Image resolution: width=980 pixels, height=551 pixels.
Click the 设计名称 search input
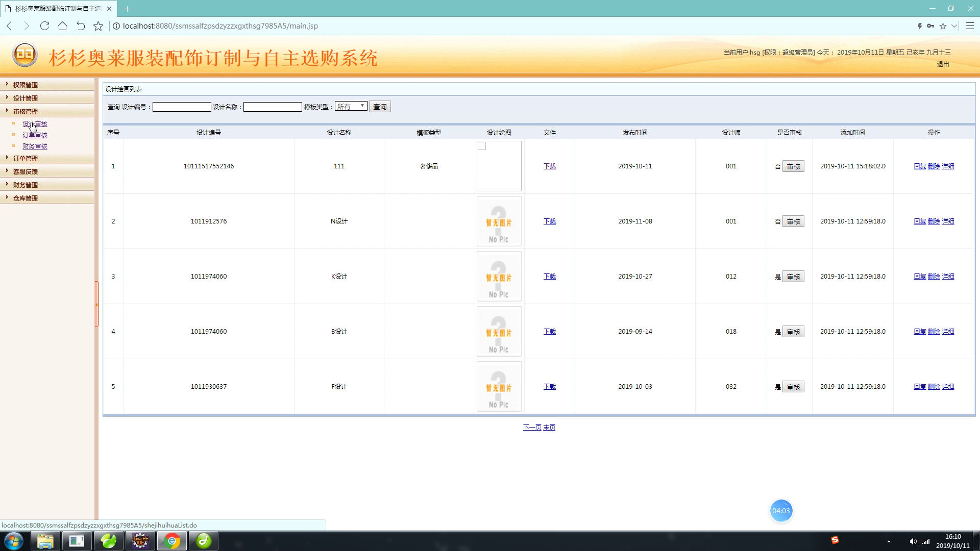[273, 107]
